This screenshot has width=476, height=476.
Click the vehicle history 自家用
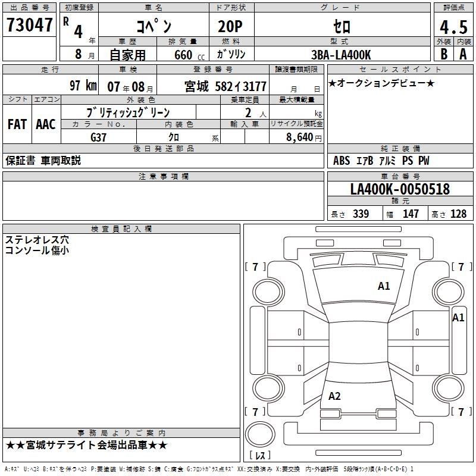tap(127, 55)
